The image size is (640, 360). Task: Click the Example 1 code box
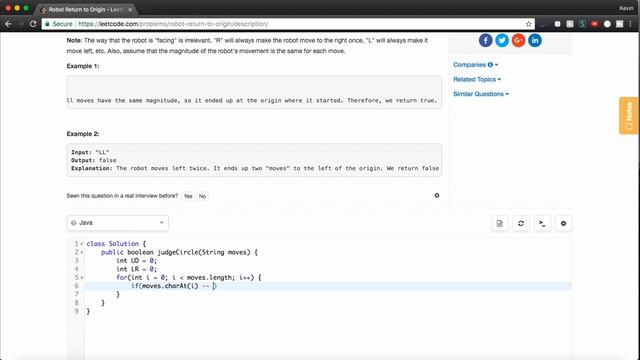pos(254,92)
